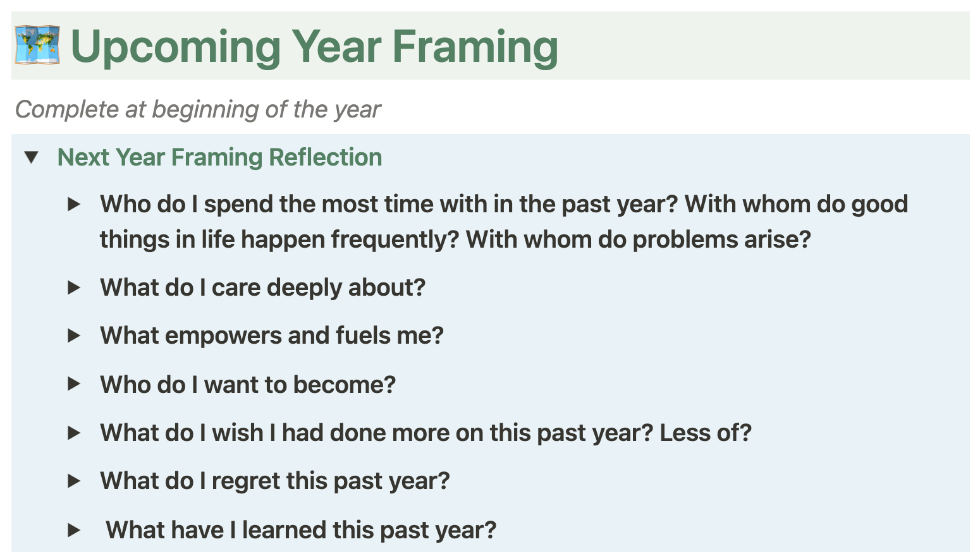Image resolution: width=980 pixels, height=556 pixels.
Task: Expand the 'What do I care deeply about?' toggle arrow
Action: coord(74,287)
